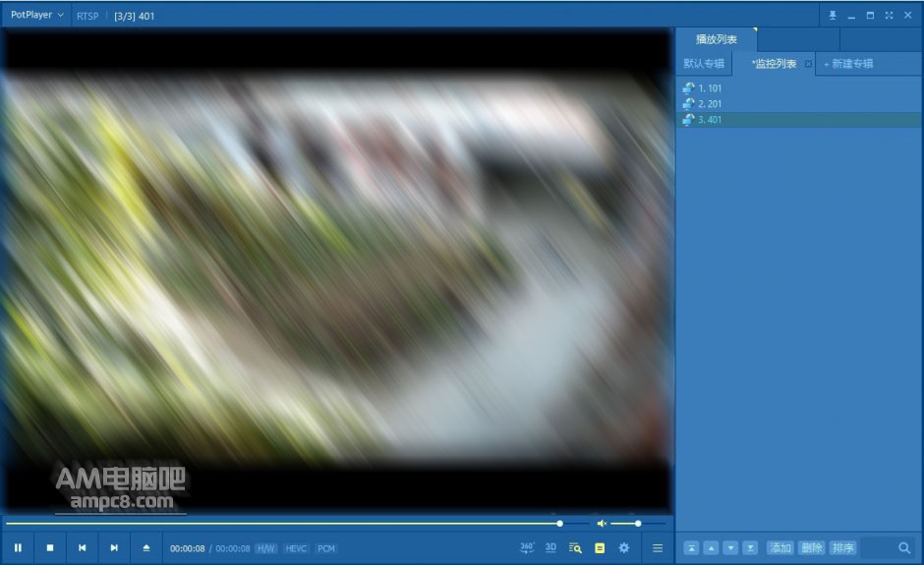Viewport: 924px width, 565px height.
Task: Move selected playlist item up one
Action: [712, 548]
